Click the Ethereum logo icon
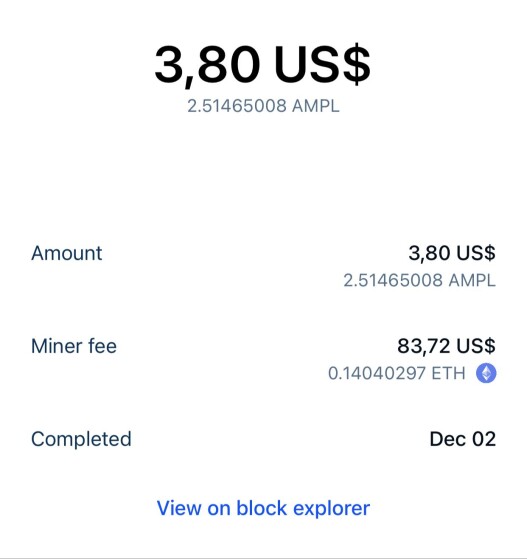Image resolution: width=527 pixels, height=559 pixels. coord(486,373)
